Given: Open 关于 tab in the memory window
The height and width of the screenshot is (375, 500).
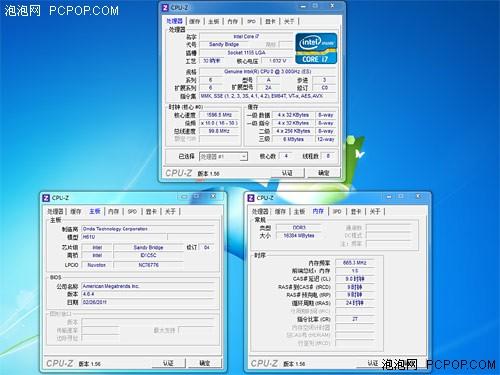Looking at the screenshot, I should (x=375, y=211).
